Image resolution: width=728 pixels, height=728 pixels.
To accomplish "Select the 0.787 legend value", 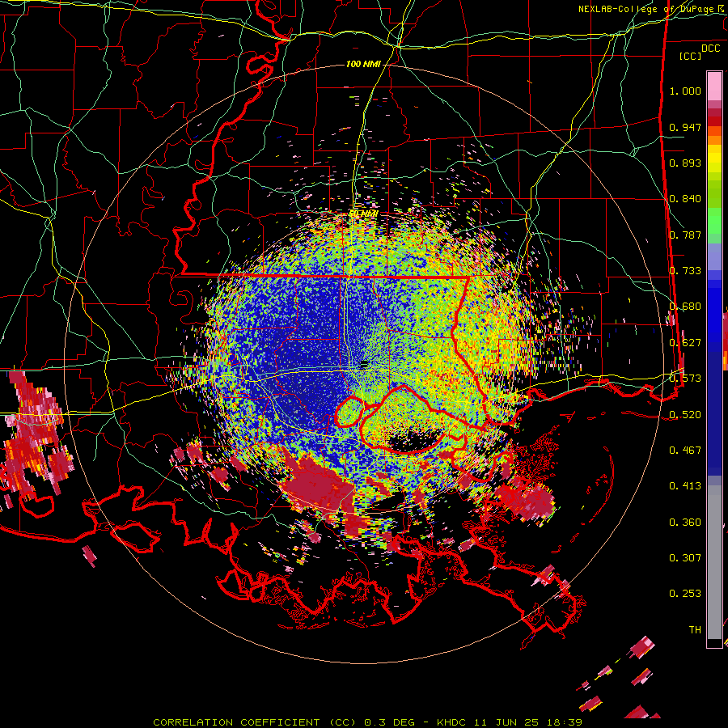I will (685, 235).
